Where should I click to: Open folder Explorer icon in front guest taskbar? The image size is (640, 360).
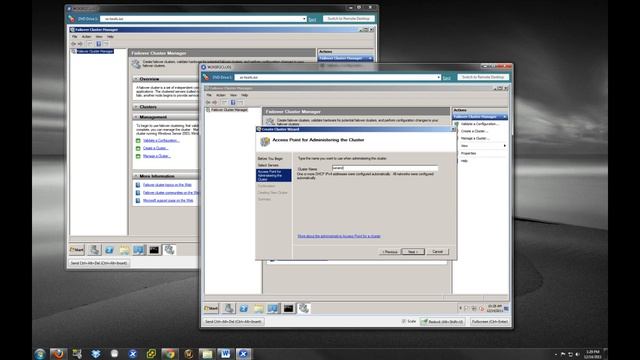pos(258,309)
